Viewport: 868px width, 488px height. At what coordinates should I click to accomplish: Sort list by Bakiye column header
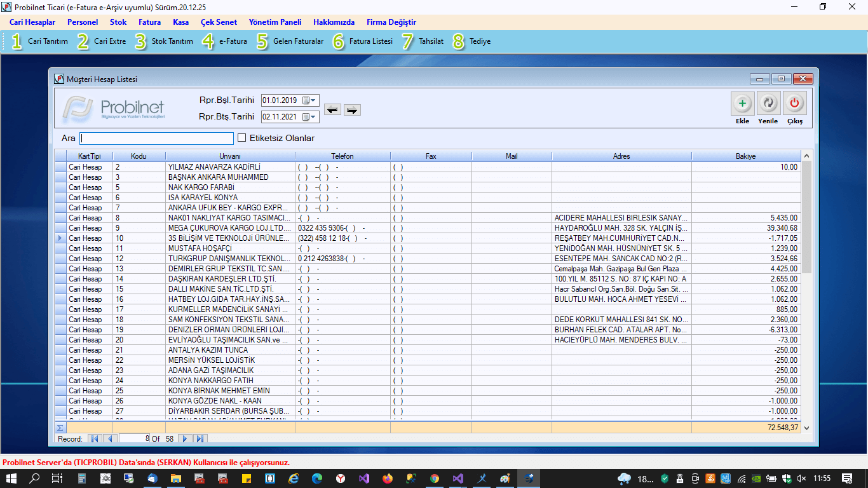coord(745,156)
